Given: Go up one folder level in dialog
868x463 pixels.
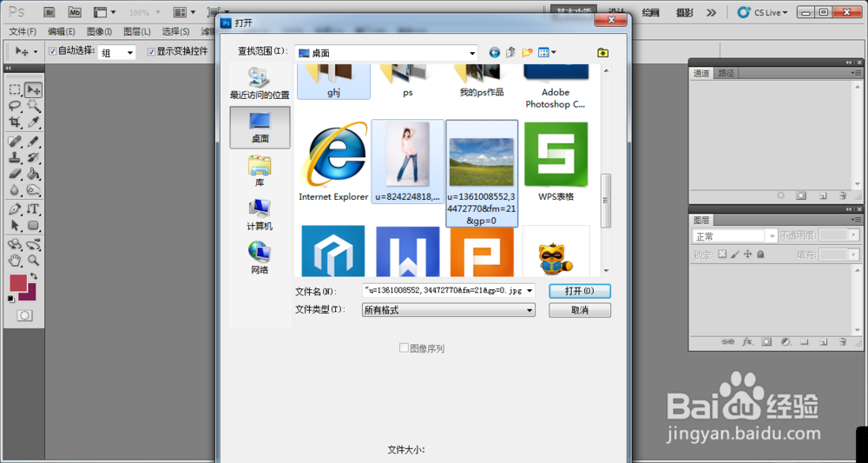Looking at the screenshot, I should [x=510, y=53].
